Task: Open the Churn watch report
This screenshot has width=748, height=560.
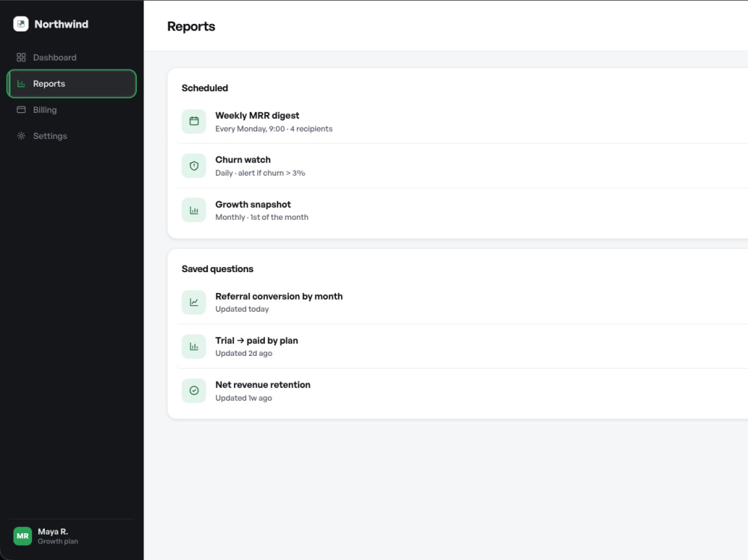Action: pos(461,165)
